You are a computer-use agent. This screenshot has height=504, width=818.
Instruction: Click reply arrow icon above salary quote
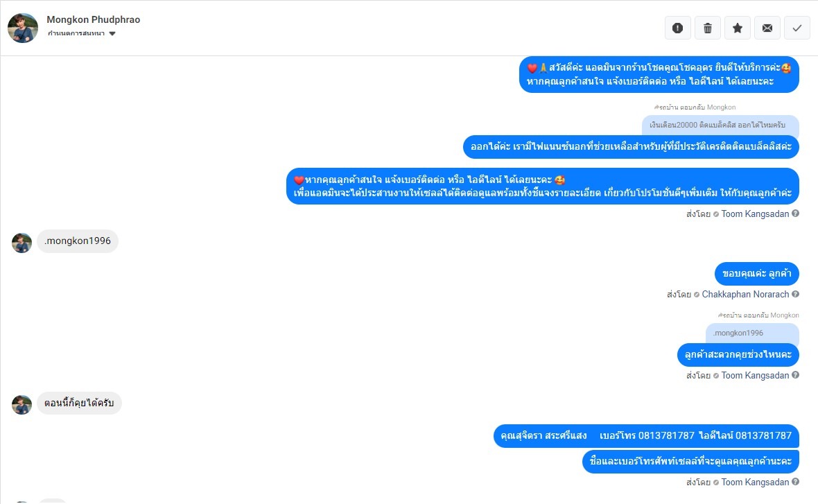point(656,107)
